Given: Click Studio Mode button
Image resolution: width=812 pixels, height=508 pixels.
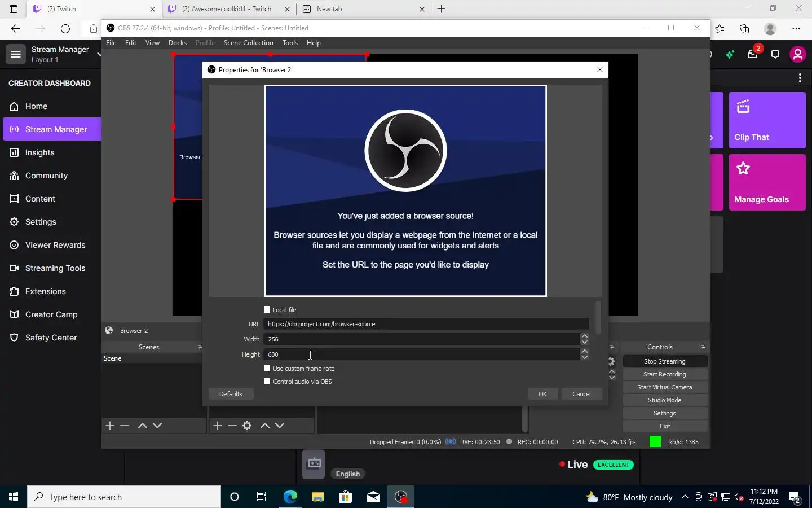Looking at the screenshot, I should pyautogui.click(x=665, y=400).
